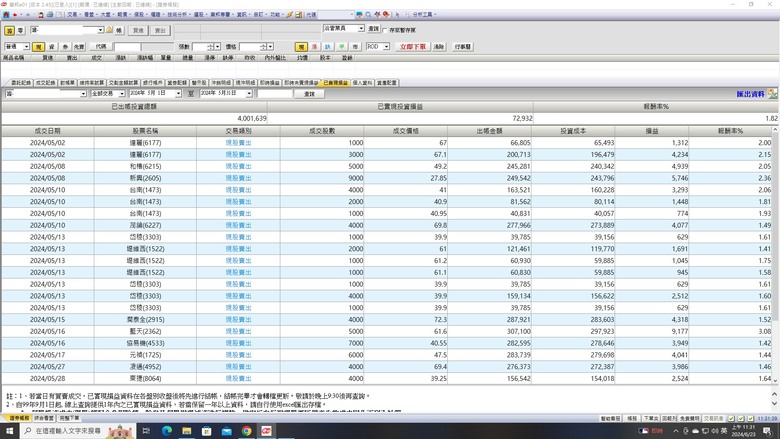
Task: Click the 賣出 sell button
Action: click(x=160, y=31)
